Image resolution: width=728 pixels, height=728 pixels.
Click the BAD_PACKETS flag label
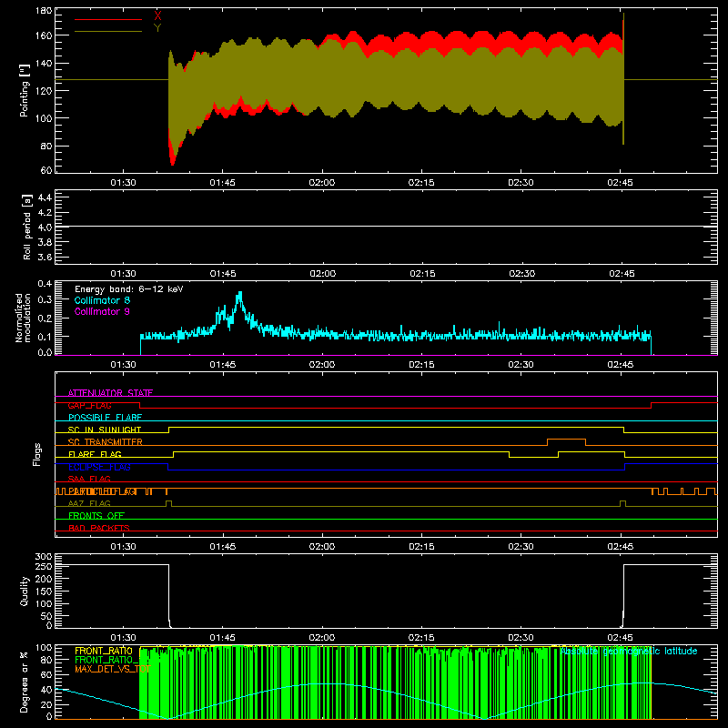(99, 528)
